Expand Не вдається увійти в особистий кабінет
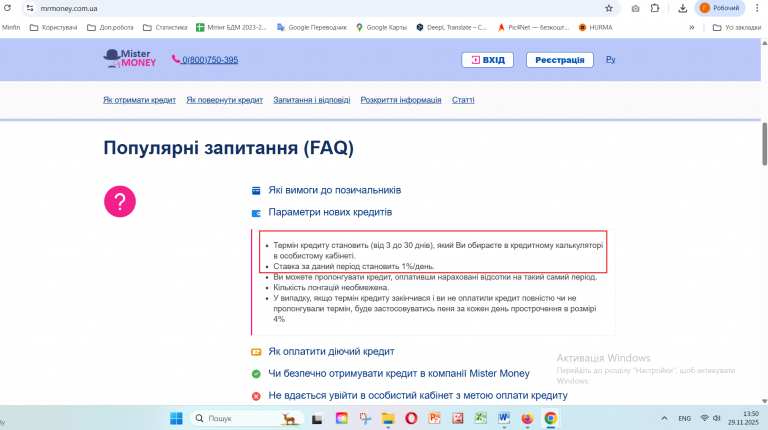768x430 pixels. [x=418, y=396]
